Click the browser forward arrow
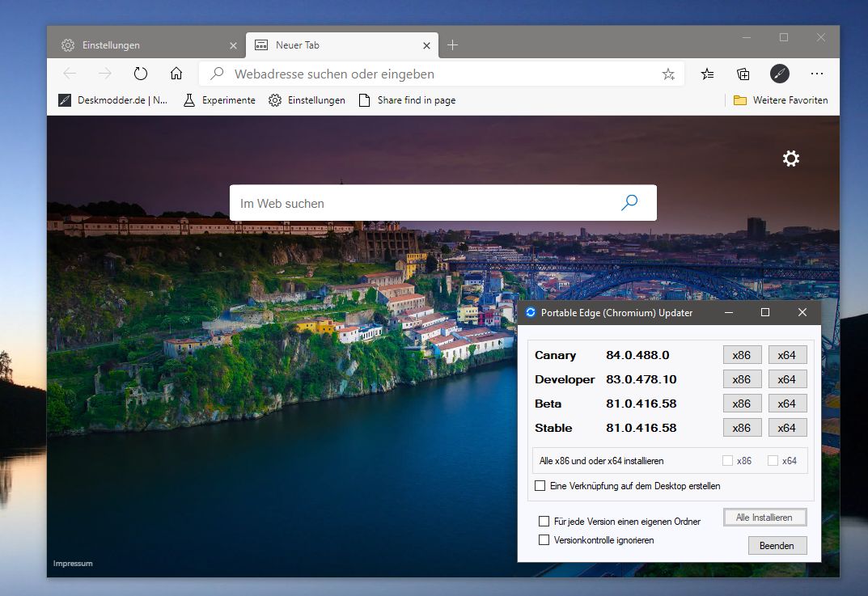Viewport: 868px width, 596px height. pyautogui.click(x=104, y=74)
